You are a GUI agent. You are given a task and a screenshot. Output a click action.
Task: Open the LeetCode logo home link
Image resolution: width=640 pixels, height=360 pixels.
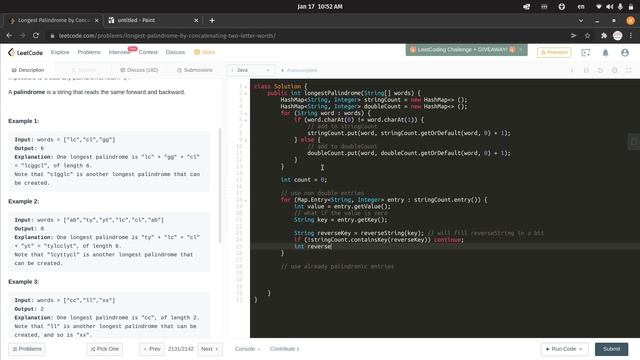click(25, 53)
